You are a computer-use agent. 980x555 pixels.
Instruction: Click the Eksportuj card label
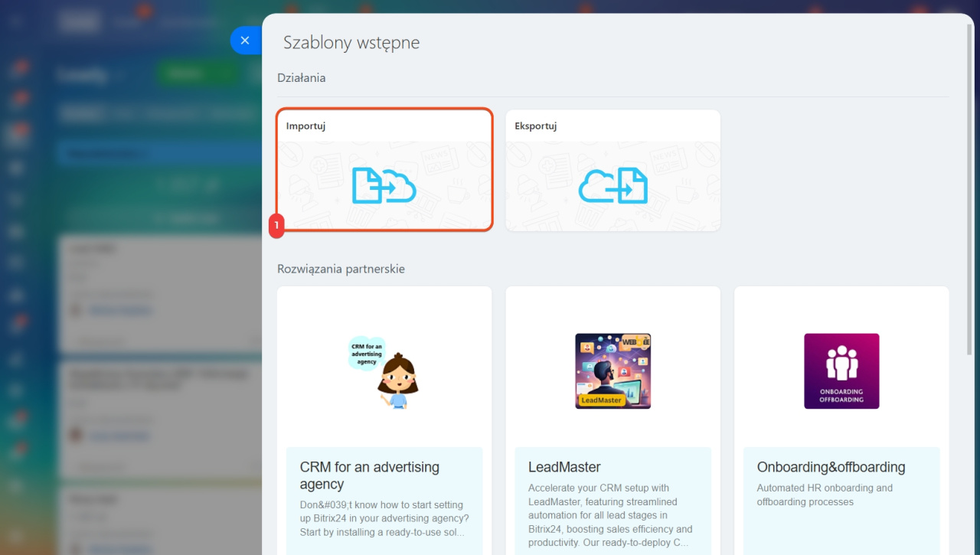point(535,126)
